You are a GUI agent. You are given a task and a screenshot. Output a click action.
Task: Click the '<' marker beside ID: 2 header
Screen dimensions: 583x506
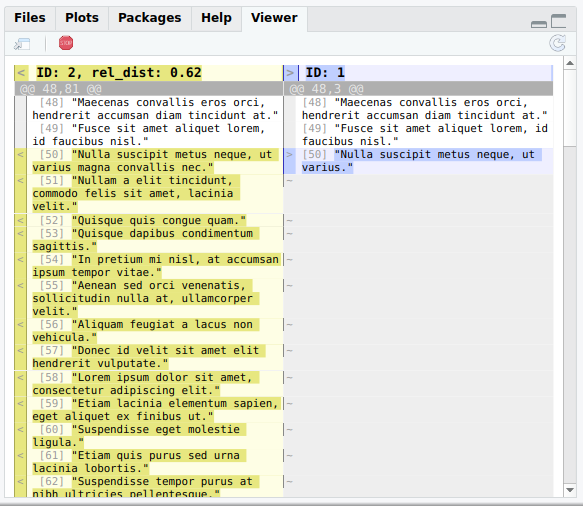(x=21, y=72)
